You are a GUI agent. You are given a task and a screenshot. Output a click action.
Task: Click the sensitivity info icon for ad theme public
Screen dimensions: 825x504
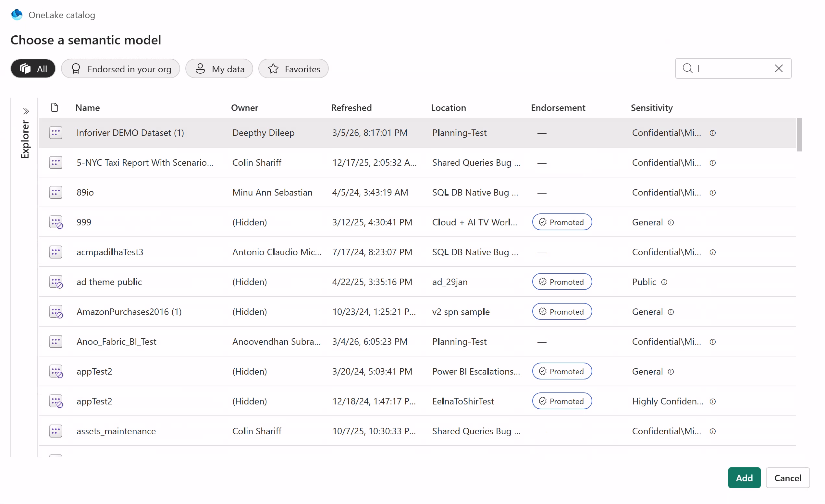pyautogui.click(x=664, y=282)
